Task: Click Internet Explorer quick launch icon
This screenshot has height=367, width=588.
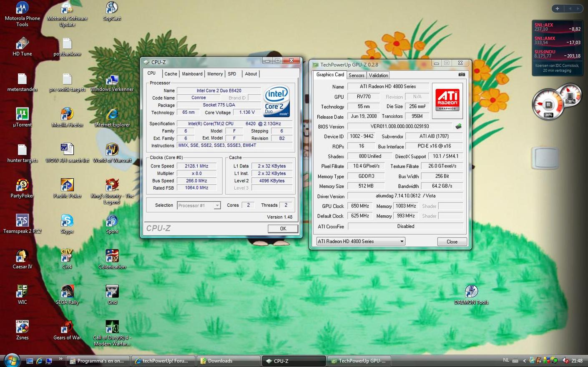Action: (x=39, y=361)
